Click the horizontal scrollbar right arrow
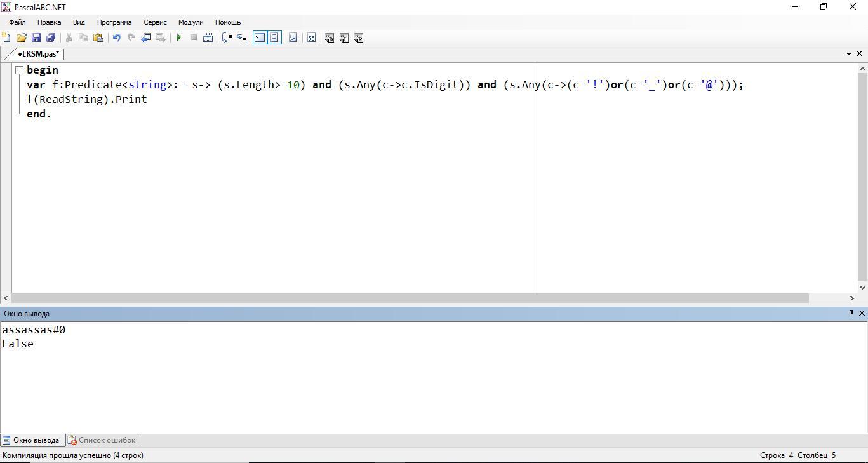Viewport: 868px width, 463px height. 852,298
